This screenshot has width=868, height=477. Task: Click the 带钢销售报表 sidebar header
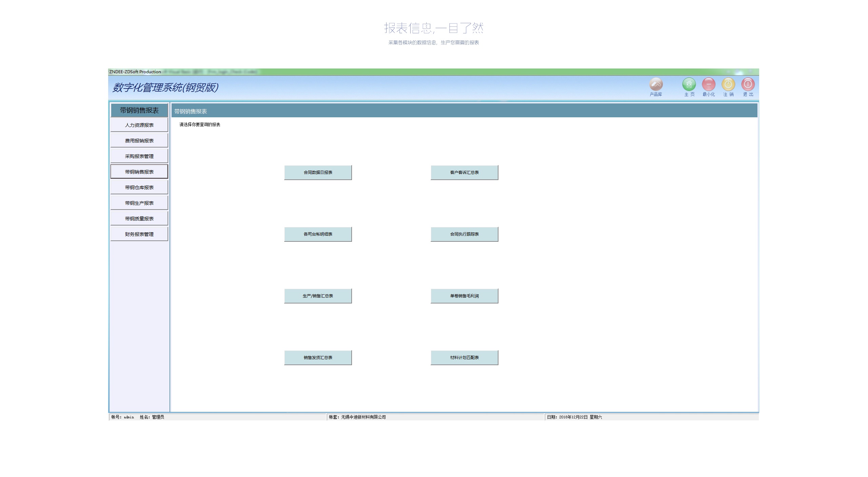coord(139,110)
